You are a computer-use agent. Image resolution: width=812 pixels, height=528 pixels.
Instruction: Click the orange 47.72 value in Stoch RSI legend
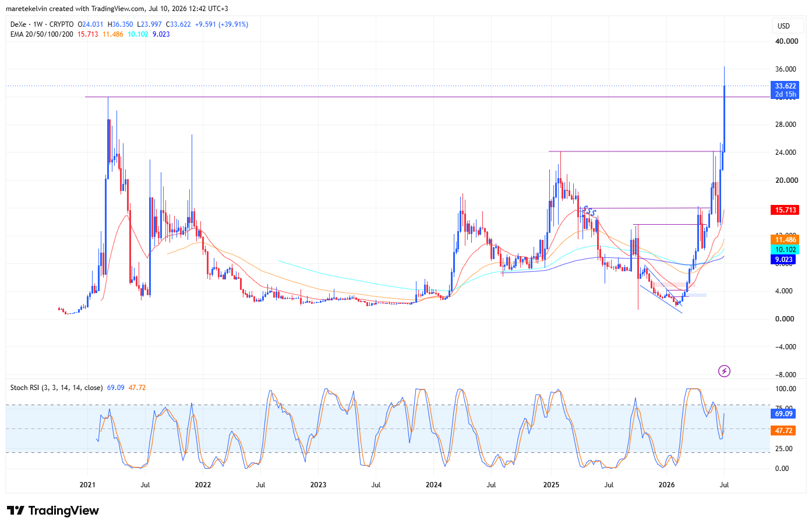click(x=137, y=388)
